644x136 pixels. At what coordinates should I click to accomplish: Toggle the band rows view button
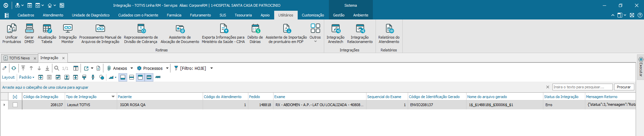tap(149, 77)
